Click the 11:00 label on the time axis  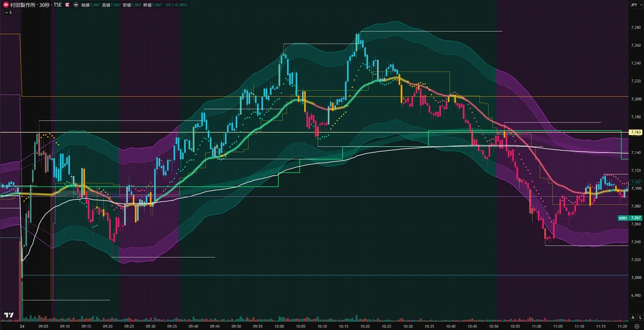pos(536,326)
